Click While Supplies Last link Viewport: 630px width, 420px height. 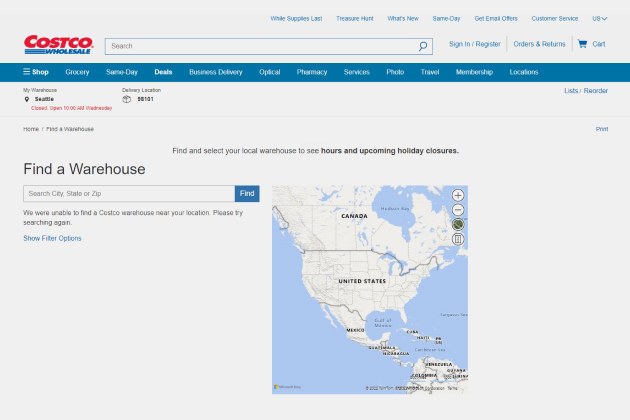(x=296, y=18)
